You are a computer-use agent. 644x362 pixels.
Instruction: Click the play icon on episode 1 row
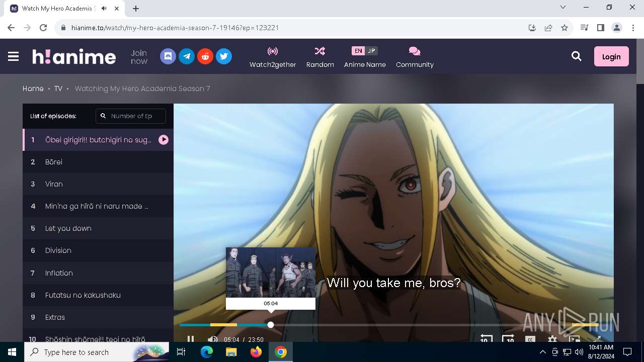tap(164, 140)
